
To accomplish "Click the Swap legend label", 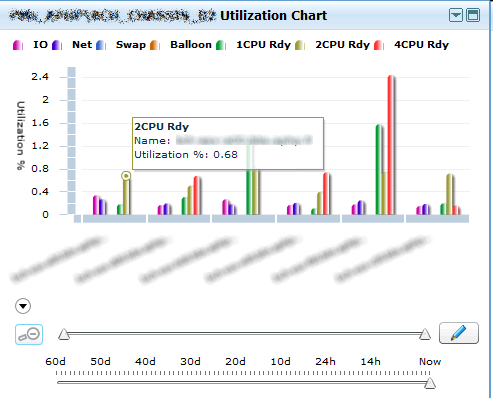I will point(131,45).
